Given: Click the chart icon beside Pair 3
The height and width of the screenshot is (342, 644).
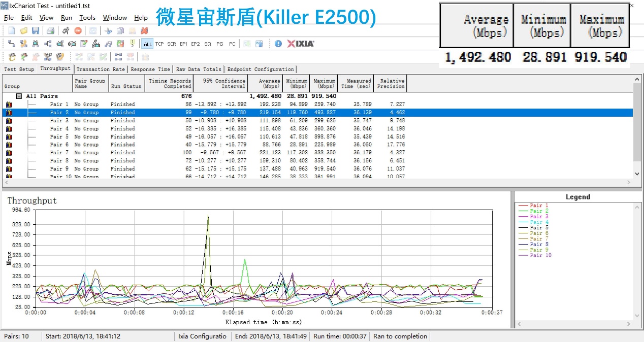Looking at the screenshot, I should click(x=9, y=121).
